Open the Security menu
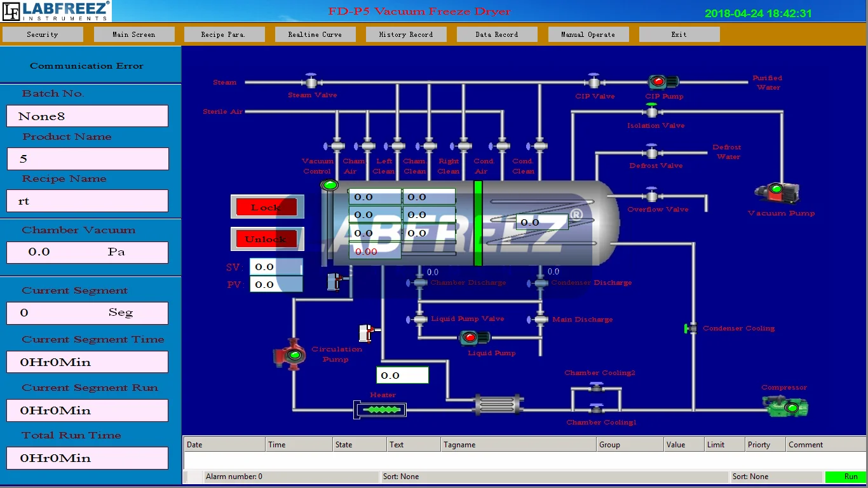The height and width of the screenshot is (488, 868). click(43, 34)
